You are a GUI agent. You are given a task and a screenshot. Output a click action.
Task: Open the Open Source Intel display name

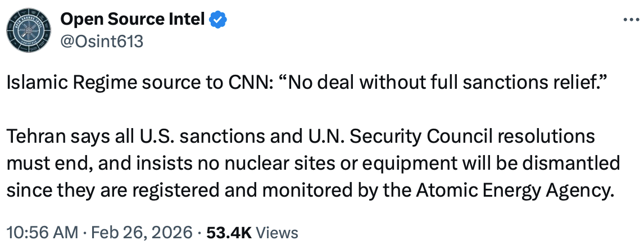[x=132, y=21]
